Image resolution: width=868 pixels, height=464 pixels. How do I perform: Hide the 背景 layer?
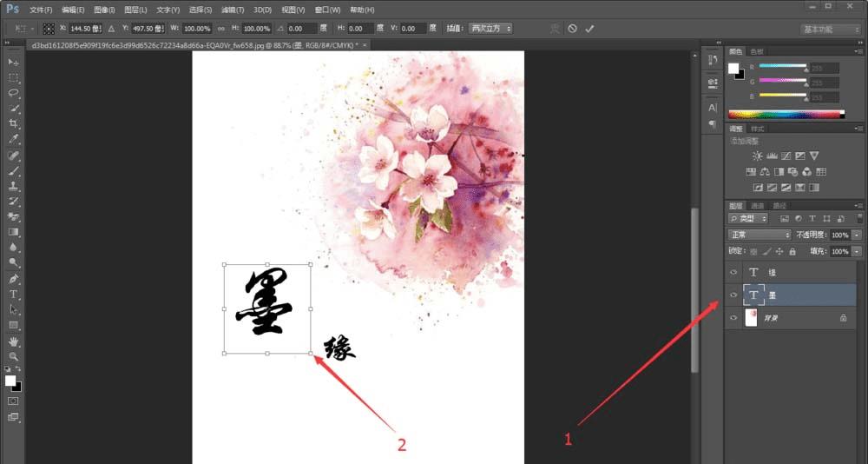coord(733,318)
